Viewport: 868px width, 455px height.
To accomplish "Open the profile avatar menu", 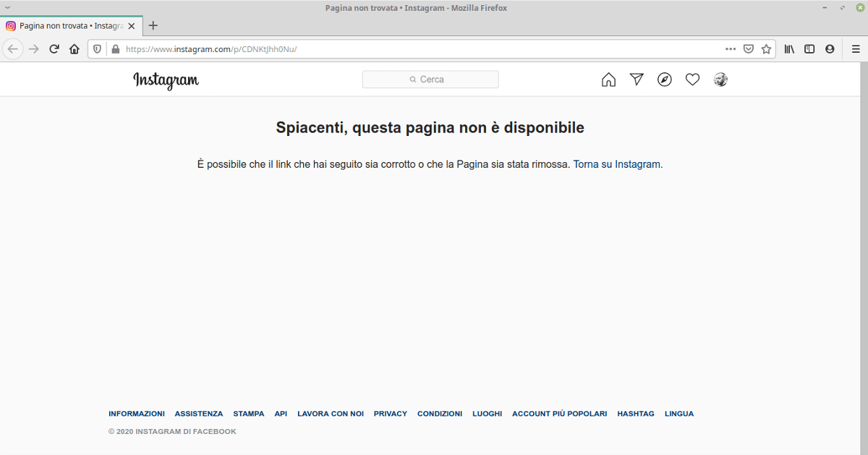I will coord(720,80).
